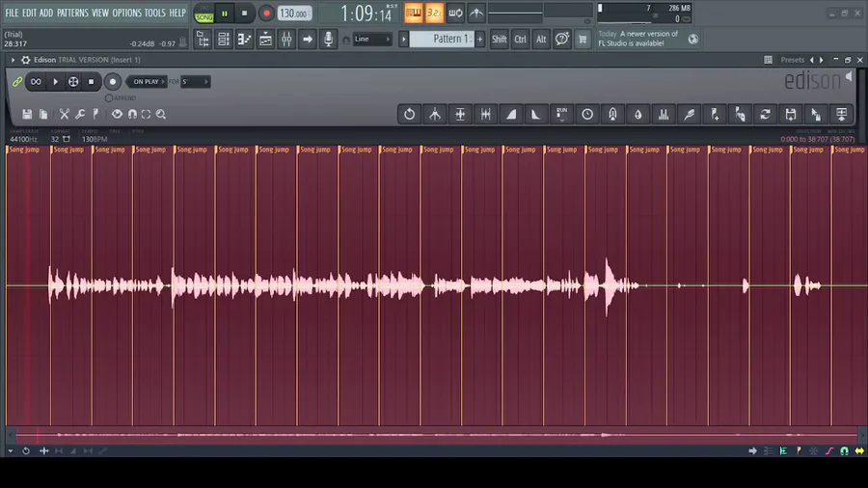This screenshot has width=868, height=488.
Task: Click the Edison zoom magnifier icon
Action: (x=161, y=114)
